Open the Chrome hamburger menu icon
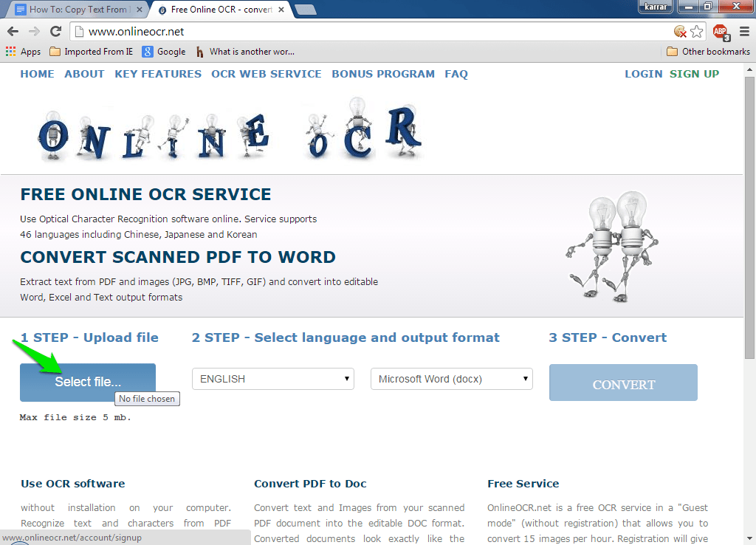 (x=744, y=31)
